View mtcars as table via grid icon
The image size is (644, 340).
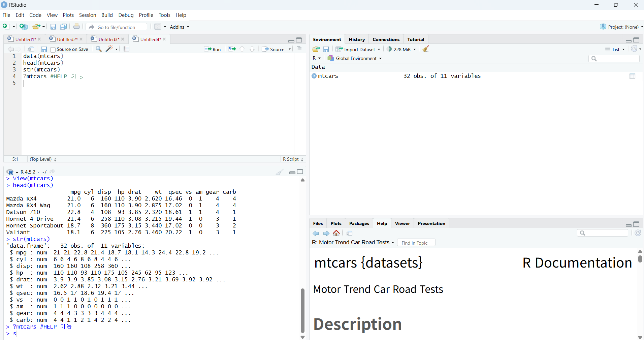point(632,76)
